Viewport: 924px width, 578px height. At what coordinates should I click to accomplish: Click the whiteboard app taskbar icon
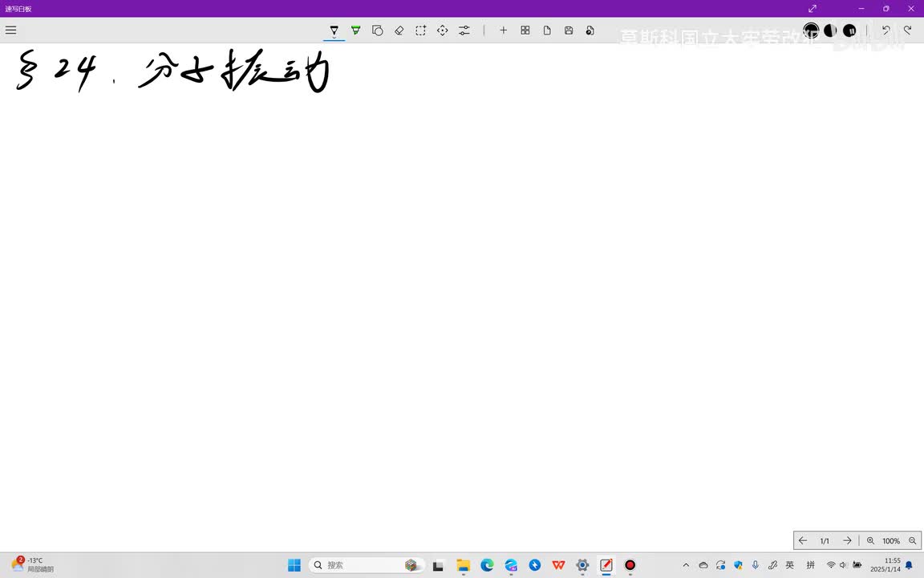(x=606, y=565)
